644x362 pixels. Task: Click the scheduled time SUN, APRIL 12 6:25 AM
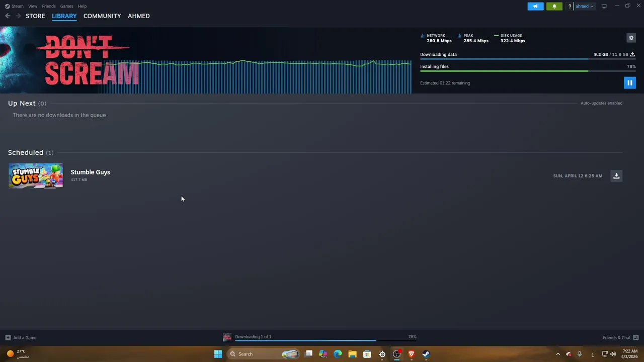(x=578, y=176)
